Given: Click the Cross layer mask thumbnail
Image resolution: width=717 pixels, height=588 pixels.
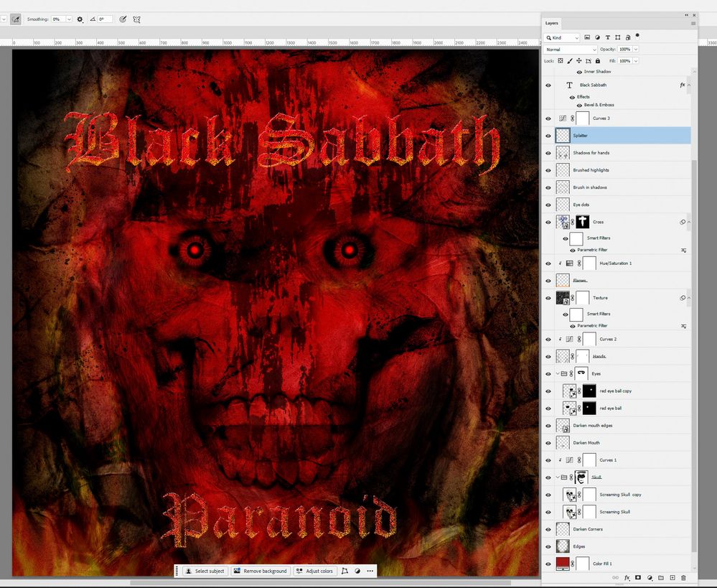Looking at the screenshot, I should pos(582,222).
